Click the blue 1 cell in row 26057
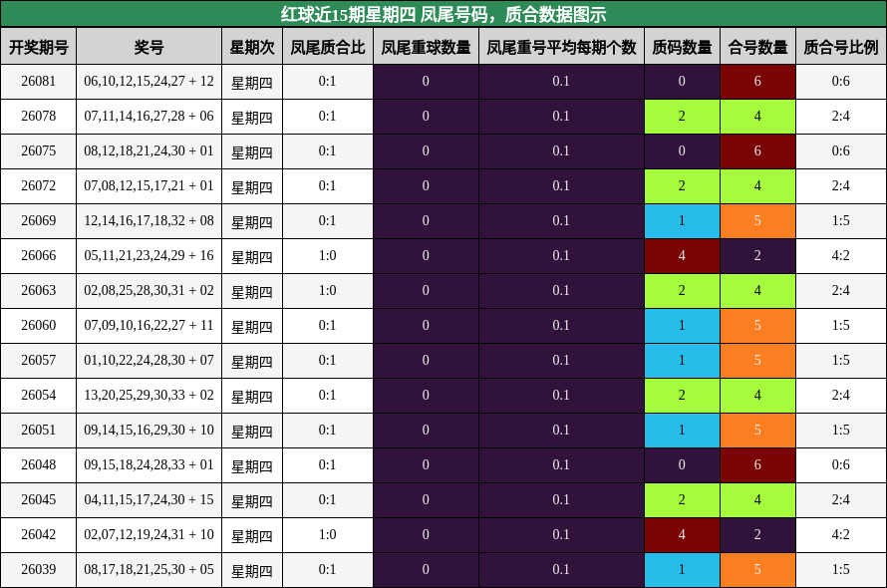The height and width of the screenshot is (588, 887). [682, 361]
